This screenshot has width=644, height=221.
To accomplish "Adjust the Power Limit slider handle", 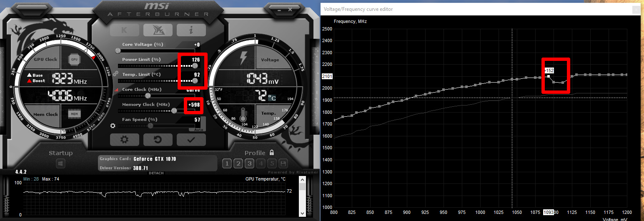I will coord(195,65).
